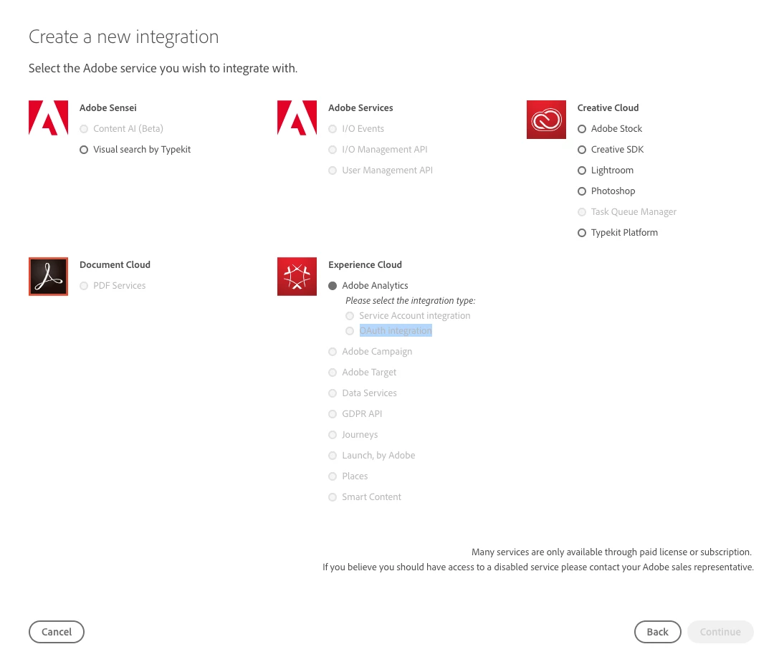Viewport: 784px width, 672px height.
Task: Click the Continue button
Action: (x=720, y=632)
